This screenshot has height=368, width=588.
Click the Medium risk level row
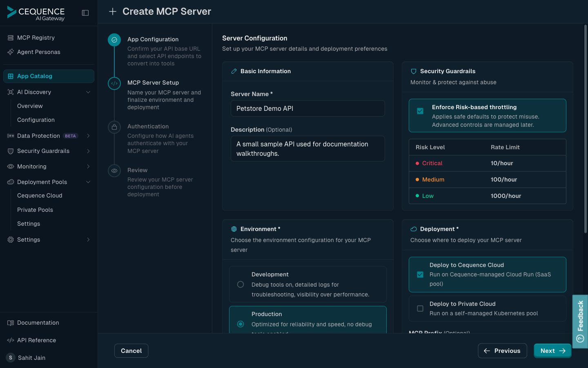(x=488, y=180)
